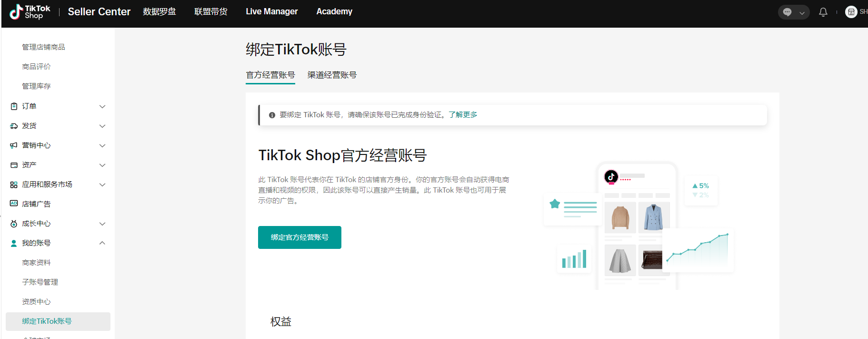The image size is (868, 339).
Task: Expand the 订单 menu chevron
Action: click(102, 106)
